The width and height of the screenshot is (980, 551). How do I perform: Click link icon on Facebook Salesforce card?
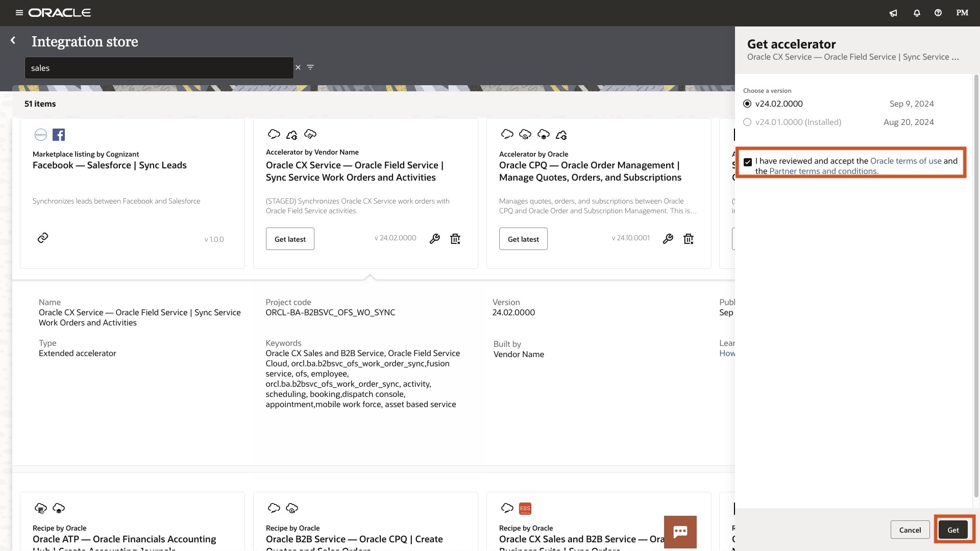43,238
